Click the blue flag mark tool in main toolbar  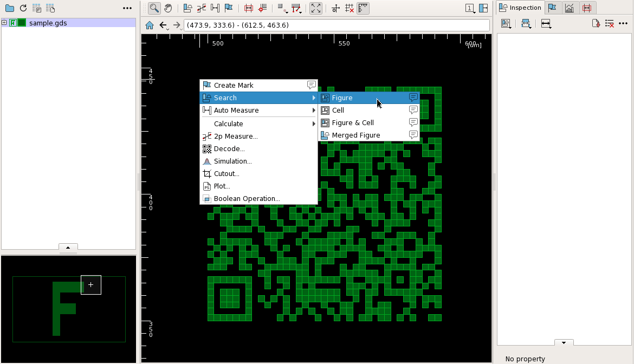point(229,8)
